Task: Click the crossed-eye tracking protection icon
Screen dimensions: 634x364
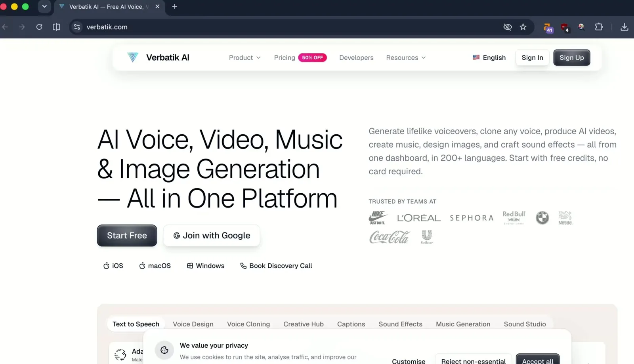Action: [508, 27]
